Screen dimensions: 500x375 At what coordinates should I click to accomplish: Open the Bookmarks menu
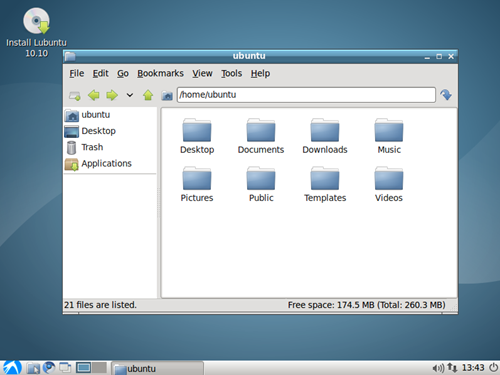[160, 73]
